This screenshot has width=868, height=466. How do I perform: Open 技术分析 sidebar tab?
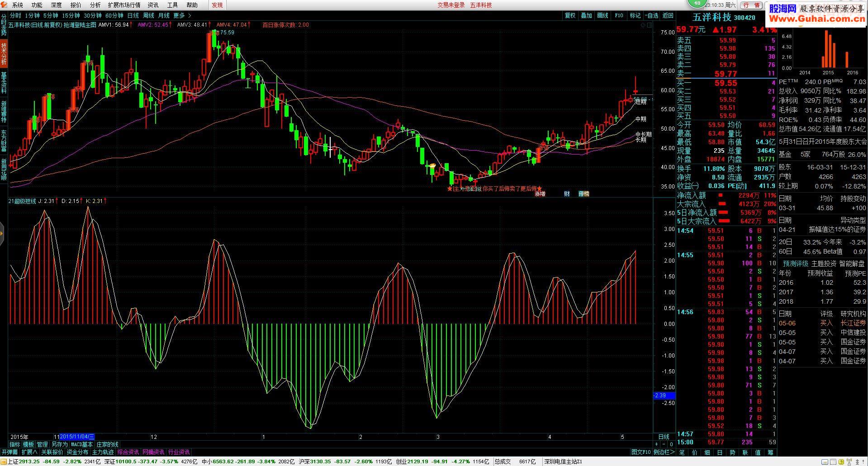tap(4, 54)
